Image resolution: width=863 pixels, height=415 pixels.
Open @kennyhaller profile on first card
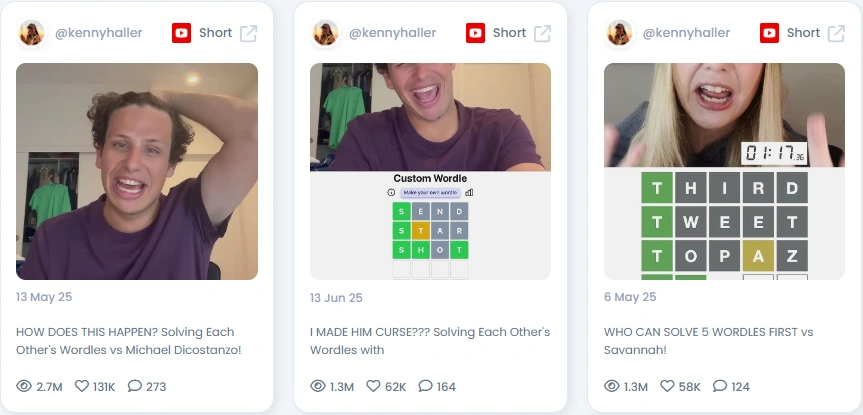coord(99,33)
